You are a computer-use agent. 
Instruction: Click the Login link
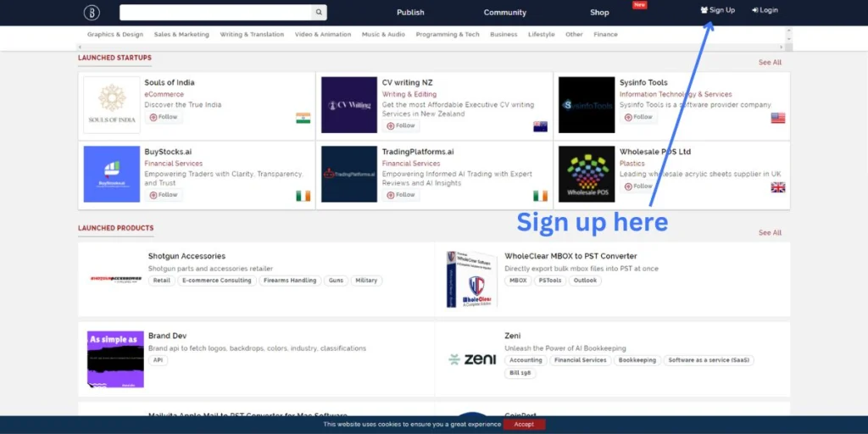(765, 10)
